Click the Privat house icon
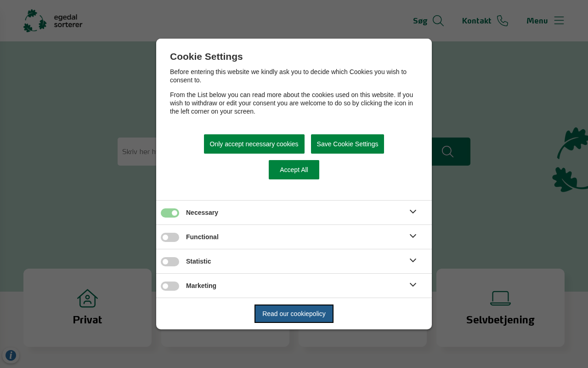This screenshot has height=368, width=588. (x=87, y=298)
